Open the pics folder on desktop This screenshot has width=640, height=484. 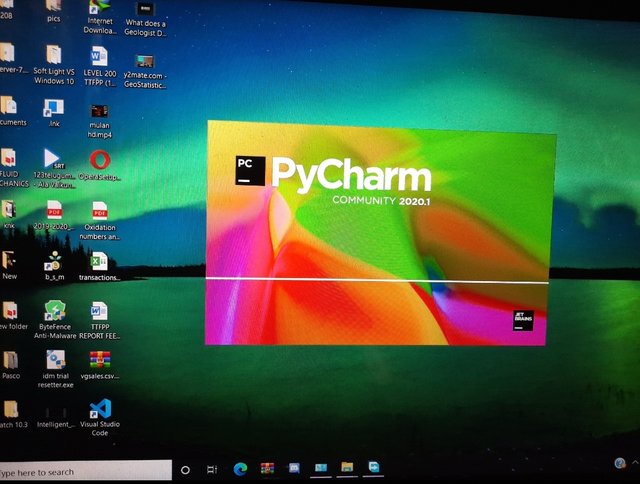click(53, 11)
